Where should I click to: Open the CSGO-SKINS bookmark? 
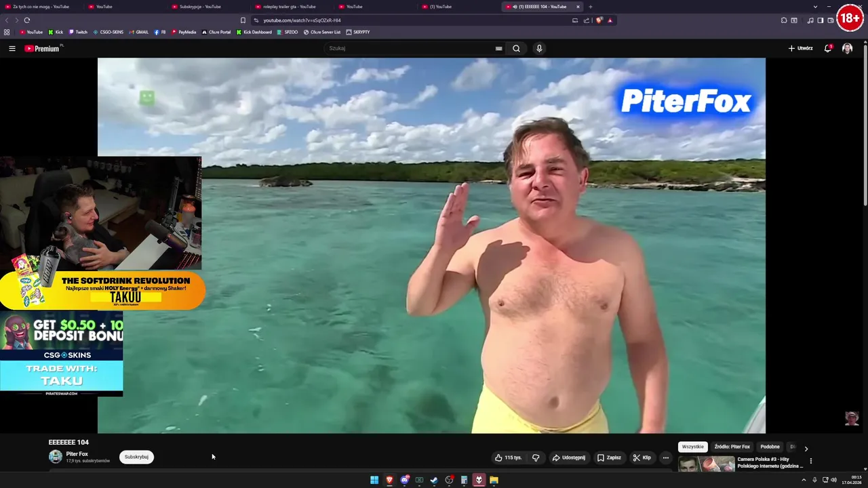(108, 32)
